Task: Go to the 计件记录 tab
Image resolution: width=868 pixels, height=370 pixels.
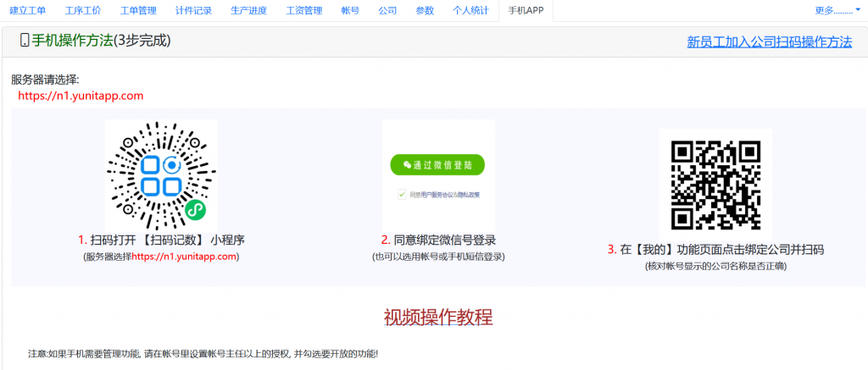Action: coord(194,10)
